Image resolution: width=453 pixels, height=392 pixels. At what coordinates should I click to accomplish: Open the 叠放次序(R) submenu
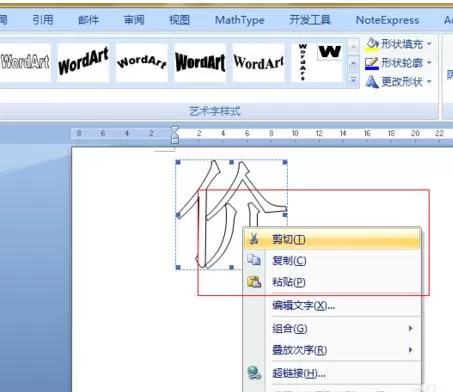coord(332,350)
